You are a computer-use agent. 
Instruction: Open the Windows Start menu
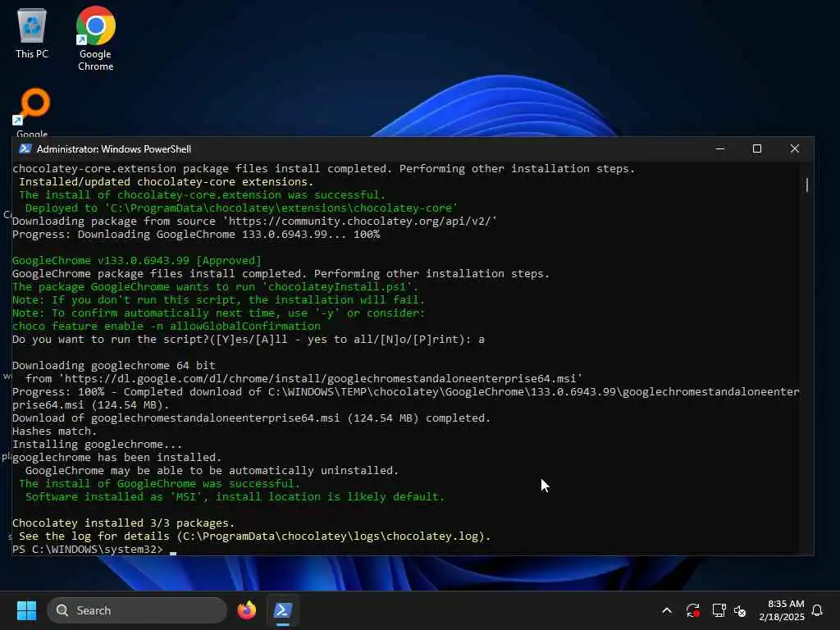click(x=26, y=610)
